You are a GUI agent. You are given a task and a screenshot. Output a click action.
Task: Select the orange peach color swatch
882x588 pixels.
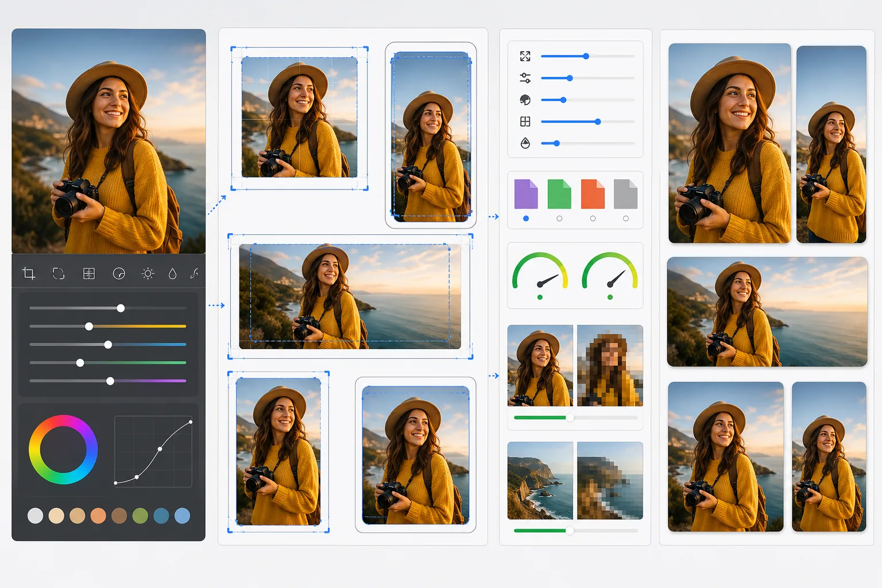pyautogui.click(x=98, y=516)
